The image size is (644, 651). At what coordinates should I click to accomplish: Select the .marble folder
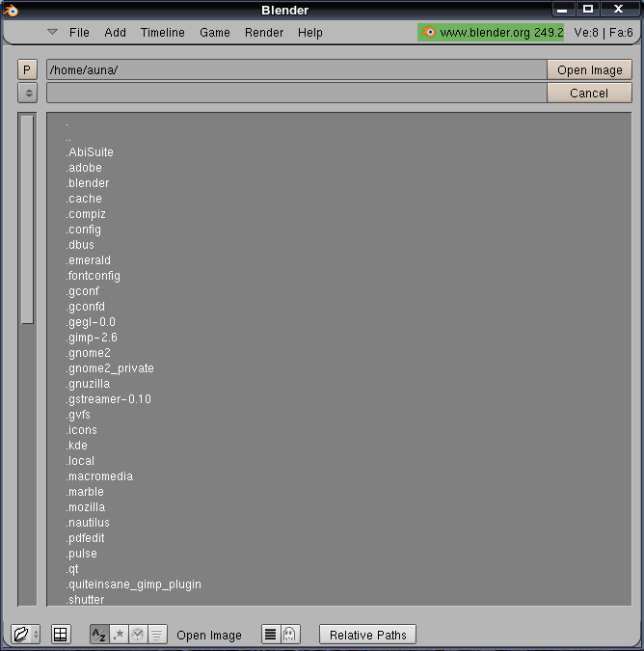85,492
